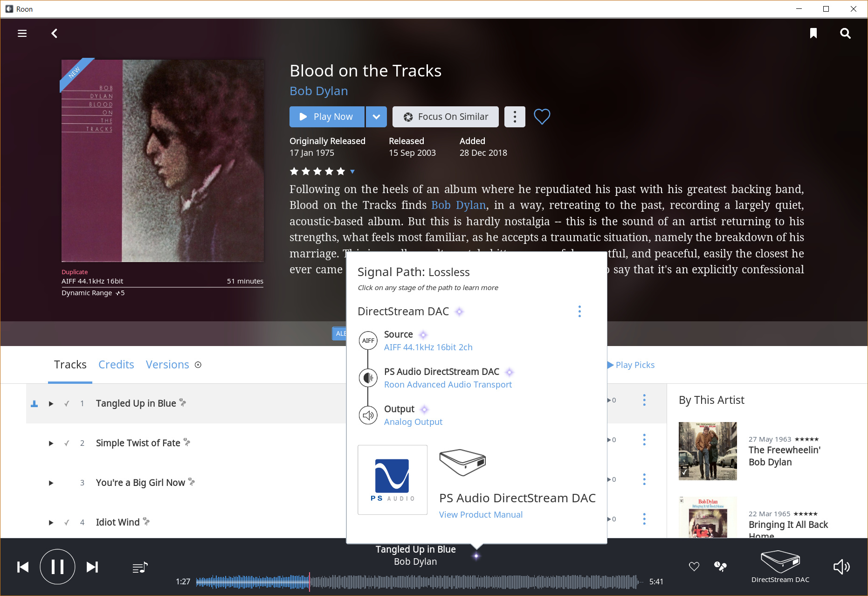Open the View Product Manual link
The width and height of the screenshot is (868, 596).
pyautogui.click(x=481, y=515)
